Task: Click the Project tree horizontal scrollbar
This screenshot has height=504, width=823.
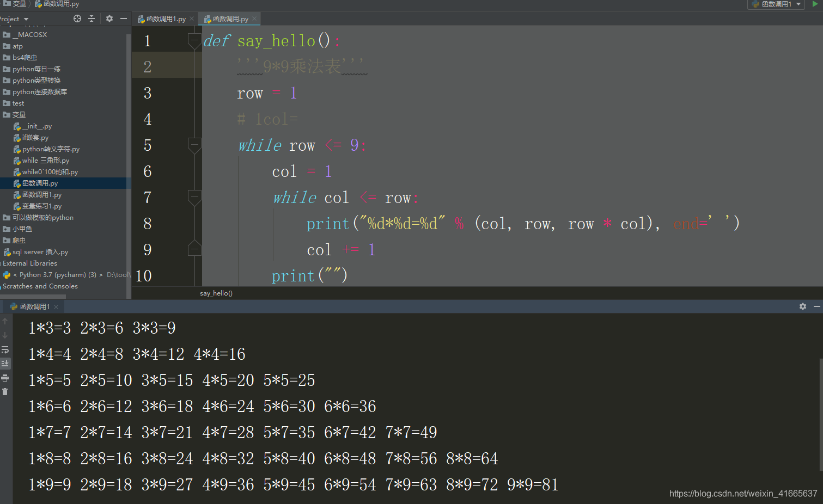Action: [33, 297]
